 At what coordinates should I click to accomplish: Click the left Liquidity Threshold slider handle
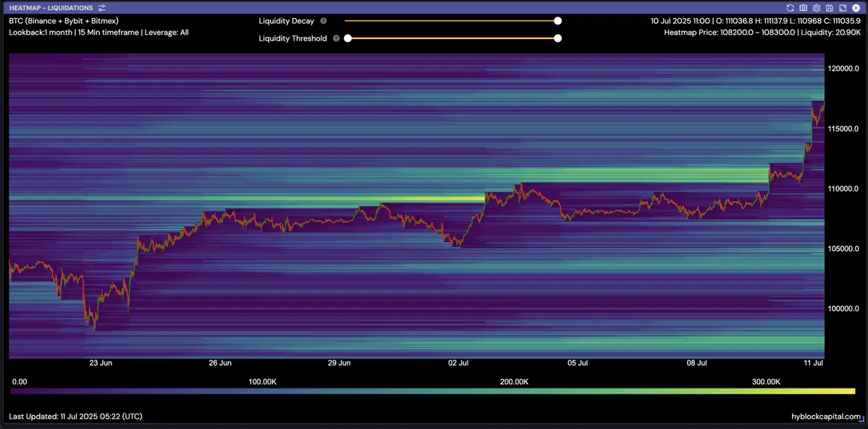347,38
